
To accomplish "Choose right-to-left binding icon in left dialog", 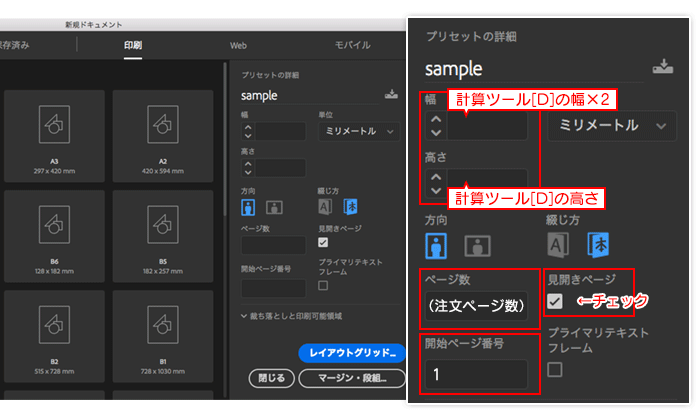I will tap(350, 207).
